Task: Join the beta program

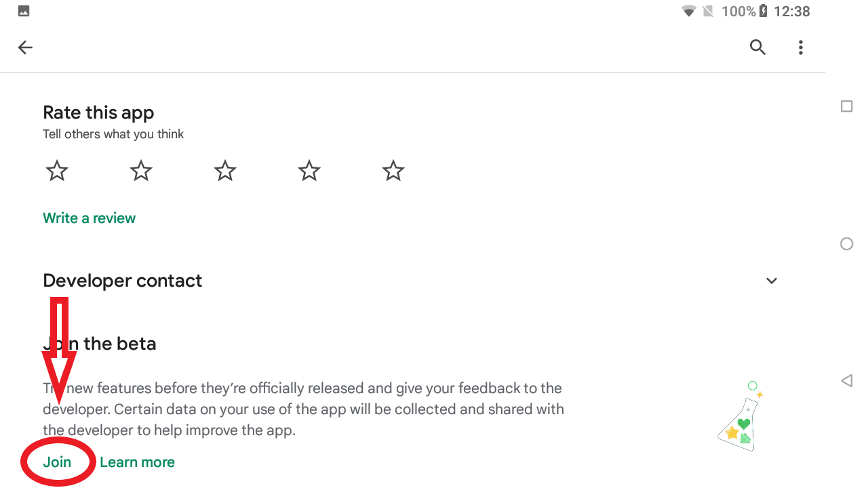Action: [x=57, y=462]
